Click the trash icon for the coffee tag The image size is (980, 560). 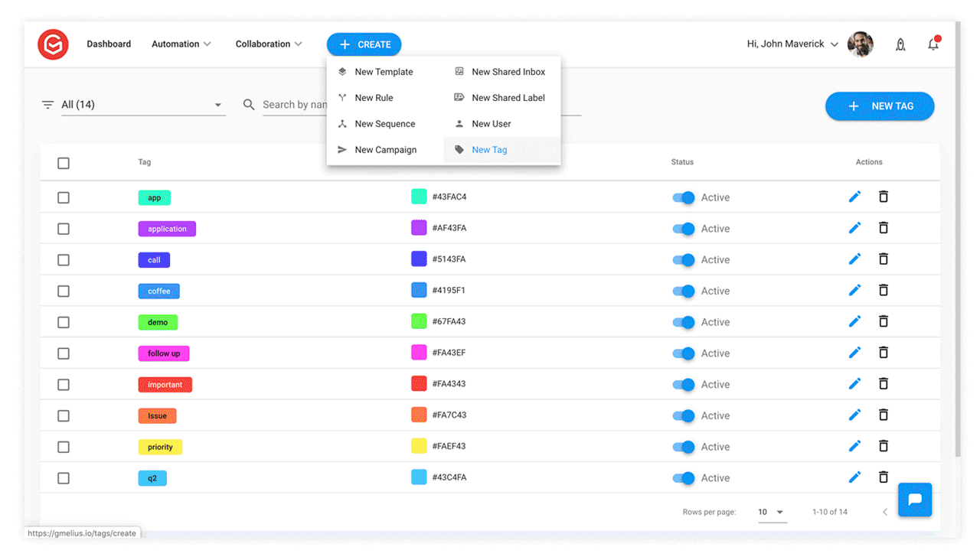click(x=884, y=290)
